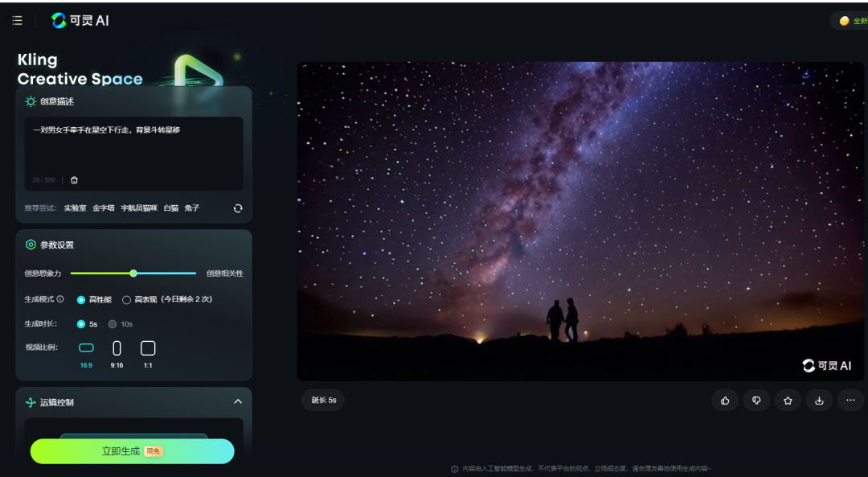Clear the prompt with the trash icon
Image resolution: width=868 pixels, height=477 pixels.
tap(74, 180)
